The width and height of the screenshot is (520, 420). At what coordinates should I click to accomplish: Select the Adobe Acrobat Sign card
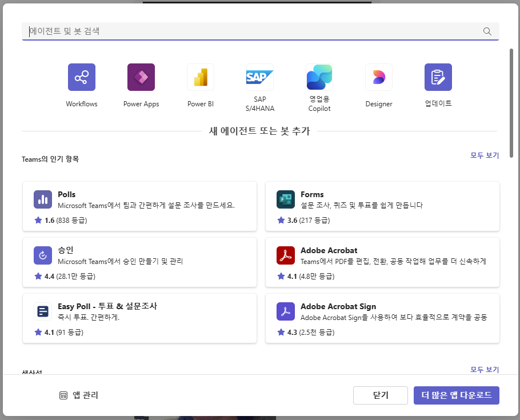(x=382, y=318)
